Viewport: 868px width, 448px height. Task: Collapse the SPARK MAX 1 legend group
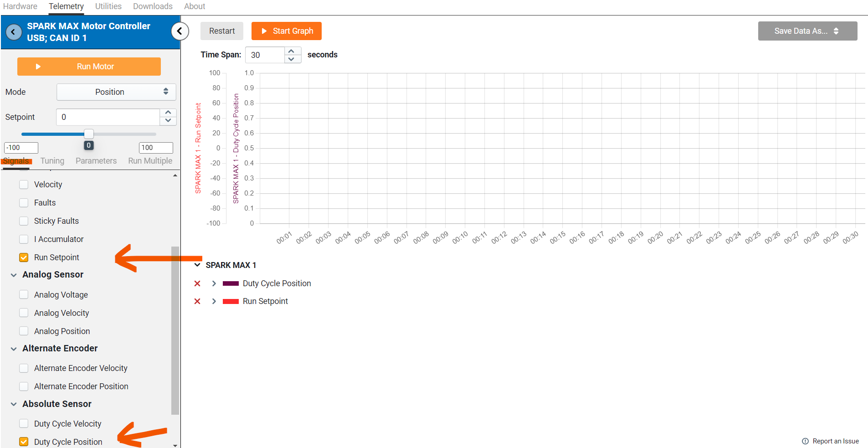tap(197, 265)
